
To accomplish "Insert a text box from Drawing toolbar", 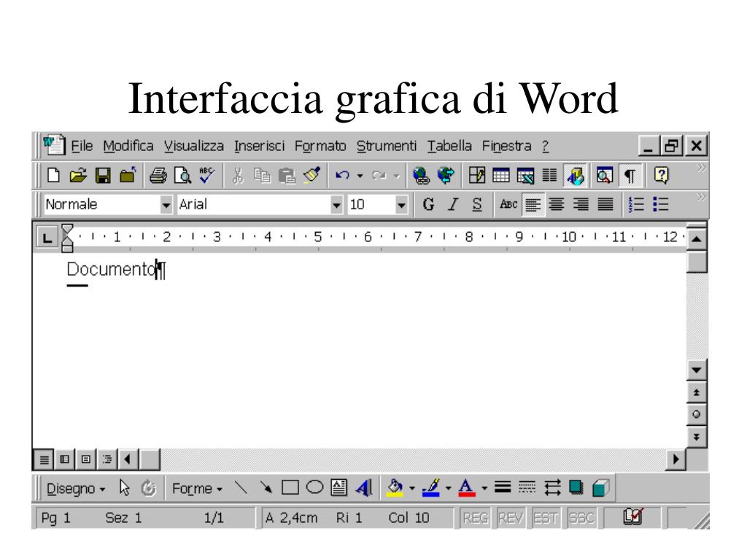I will pyautogui.click(x=338, y=488).
